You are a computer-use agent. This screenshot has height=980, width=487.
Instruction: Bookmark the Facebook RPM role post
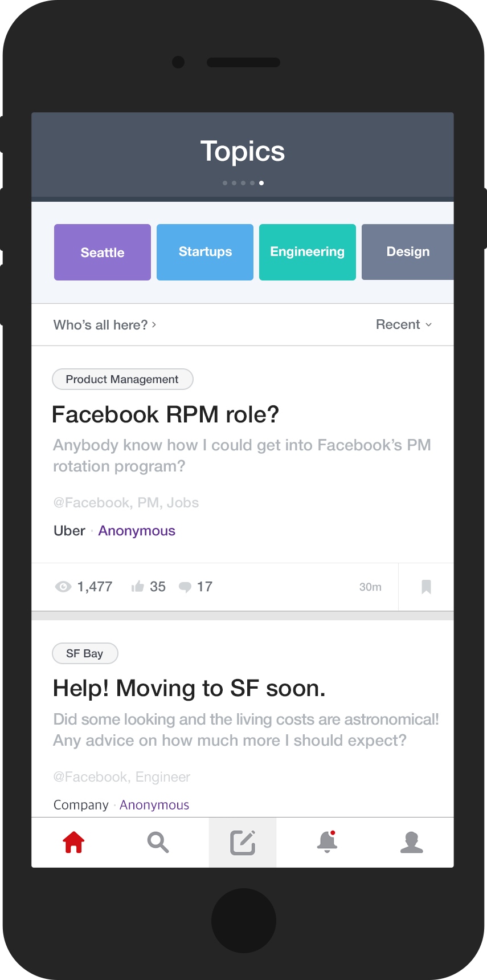426,587
